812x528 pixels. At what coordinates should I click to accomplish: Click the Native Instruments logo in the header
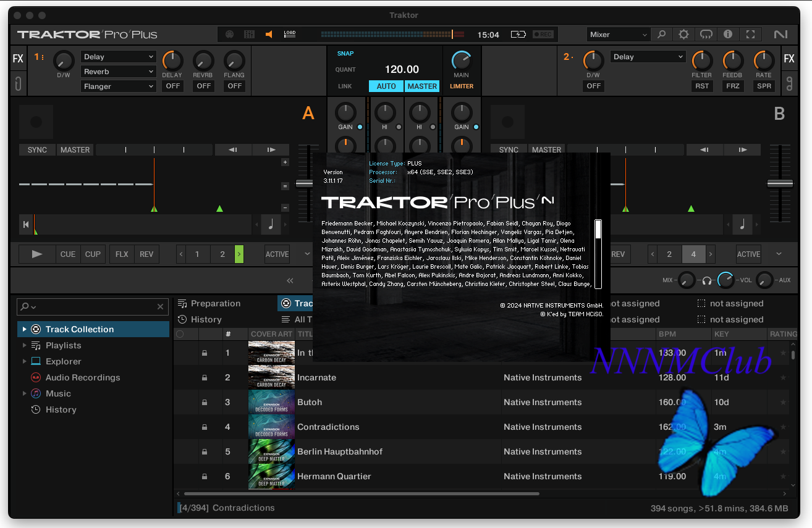(780, 35)
